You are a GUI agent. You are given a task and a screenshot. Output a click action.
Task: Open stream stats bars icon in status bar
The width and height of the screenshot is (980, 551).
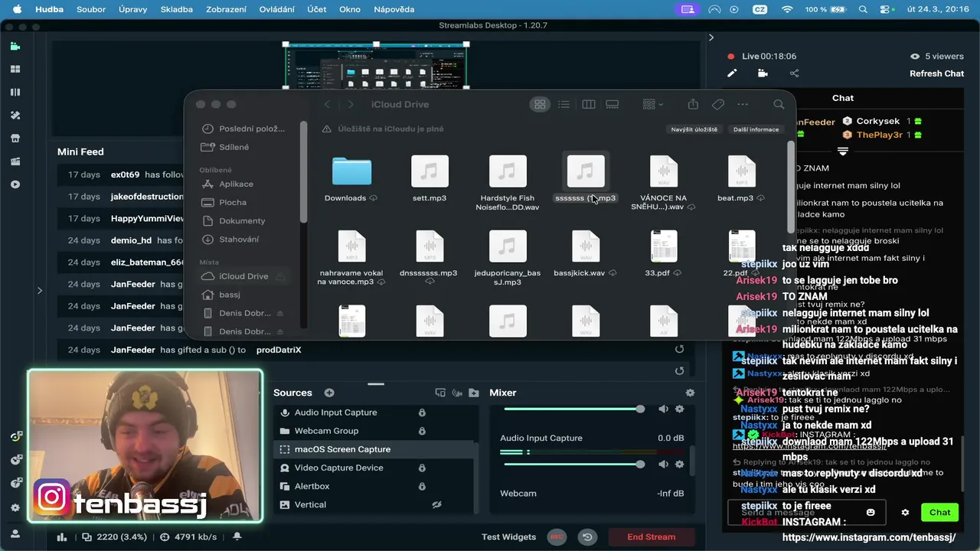[x=63, y=537]
